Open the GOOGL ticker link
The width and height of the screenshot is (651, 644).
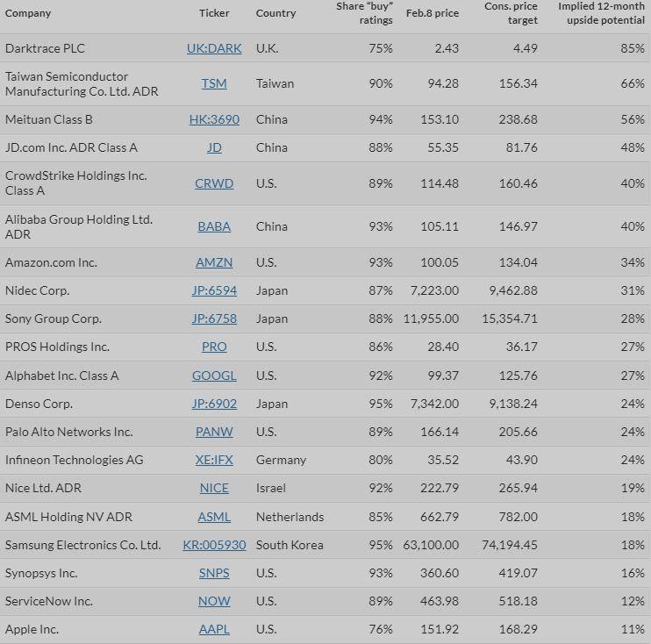214,376
